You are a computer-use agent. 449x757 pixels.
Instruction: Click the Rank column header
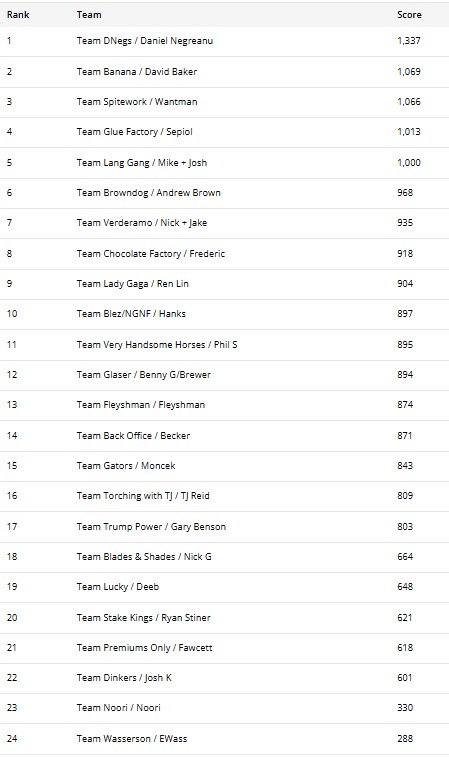[18, 14]
